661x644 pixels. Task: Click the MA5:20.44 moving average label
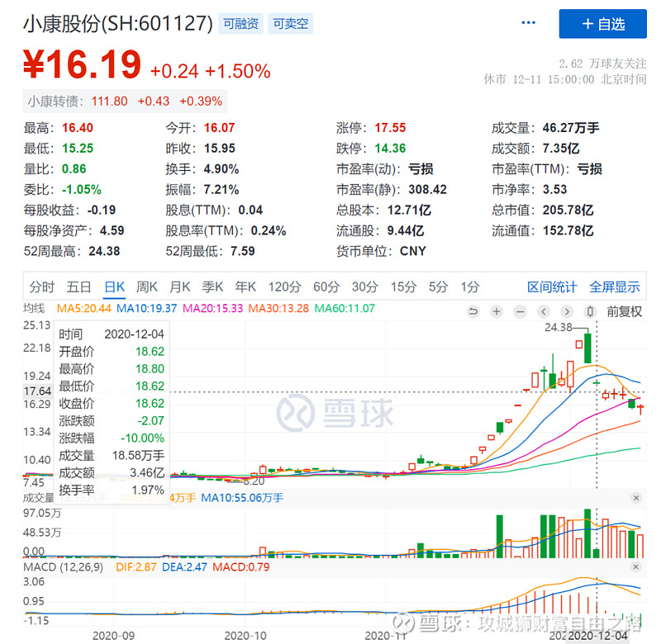click(84, 308)
